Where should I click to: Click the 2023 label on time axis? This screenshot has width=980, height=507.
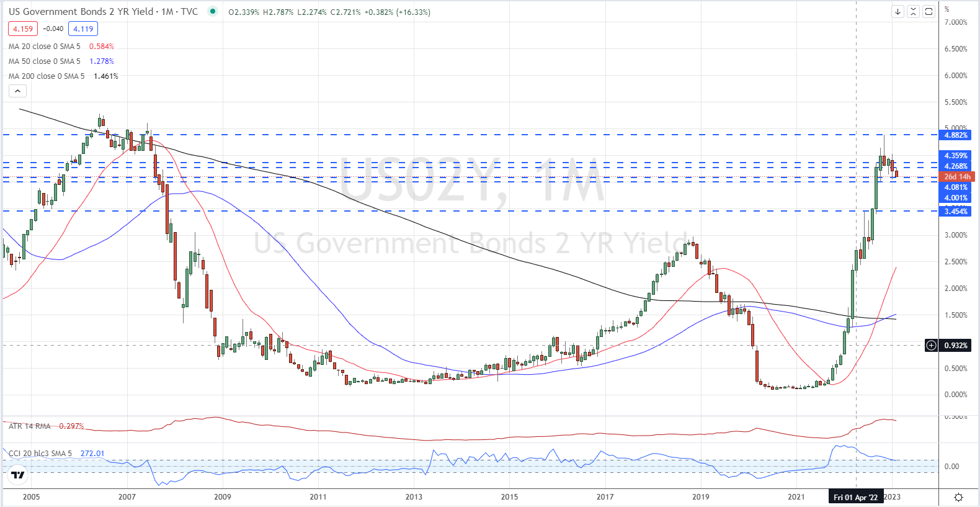pyautogui.click(x=893, y=497)
